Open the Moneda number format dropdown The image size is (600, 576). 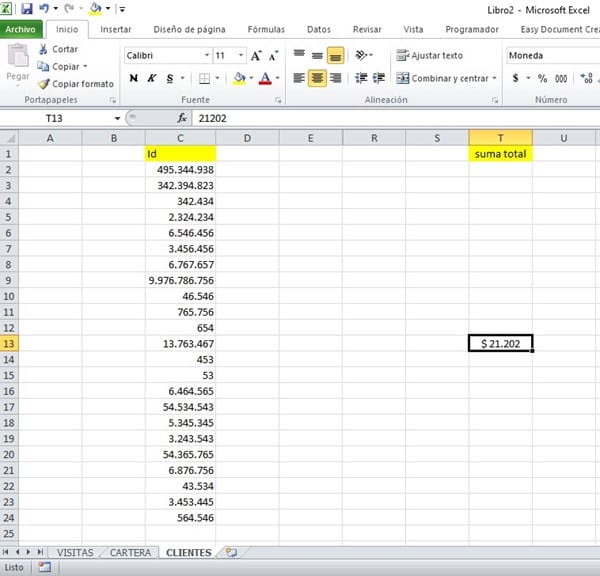(x=552, y=56)
